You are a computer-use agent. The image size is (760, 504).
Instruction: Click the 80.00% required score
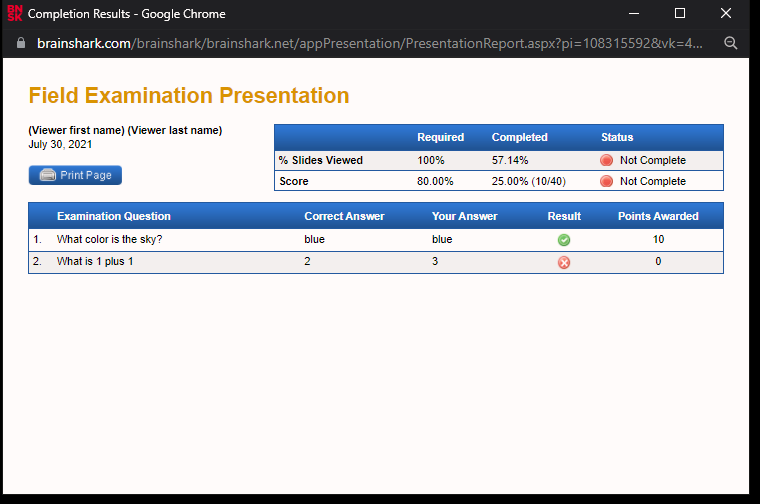click(435, 181)
